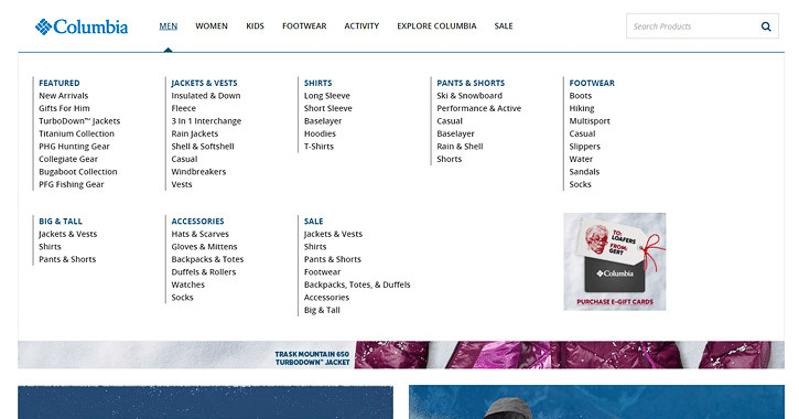Browse Rain & Shell pants

(460, 146)
